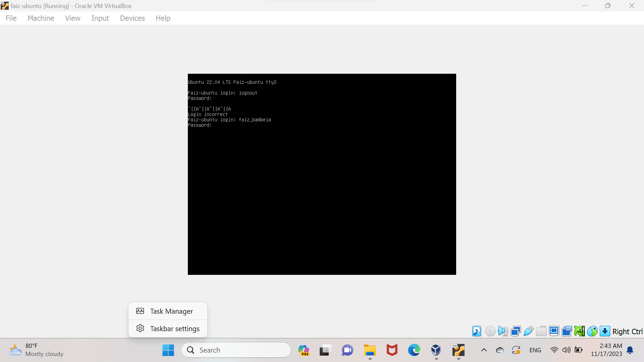644x362 pixels.
Task: Show hidden system tray icons
Action: pyautogui.click(x=484, y=350)
